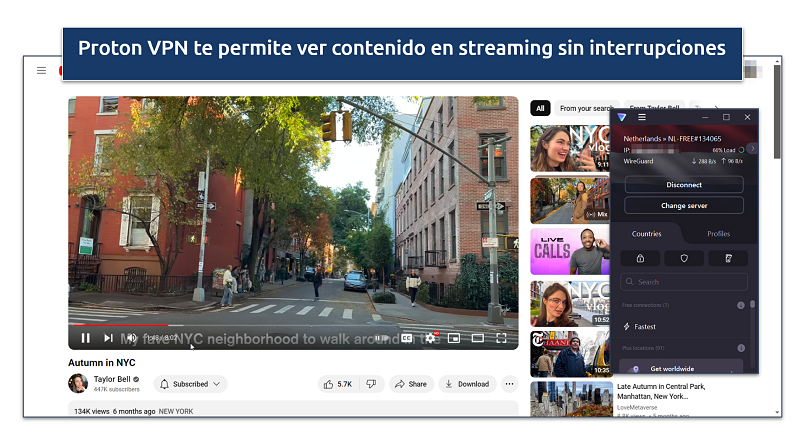This screenshot has height=444, width=806.
Task: Click the video progress bar
Action: pos(290,325)
